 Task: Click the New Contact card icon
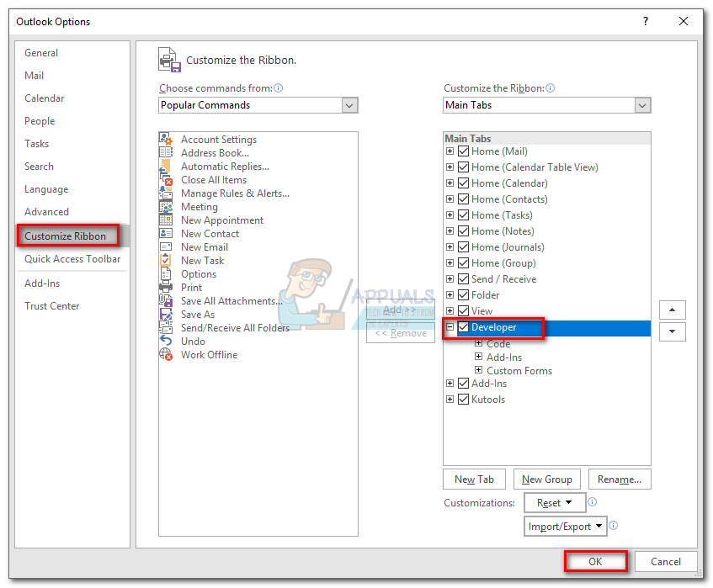point(166,234)
